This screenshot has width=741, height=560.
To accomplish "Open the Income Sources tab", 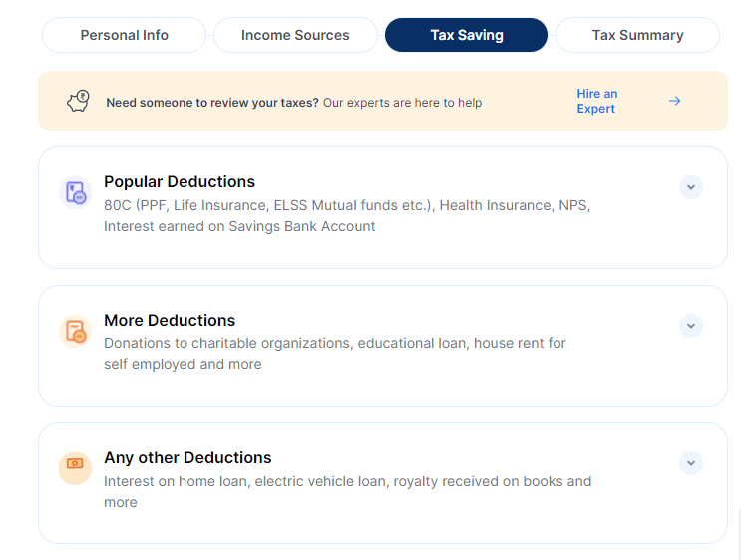I will [295, 35].
